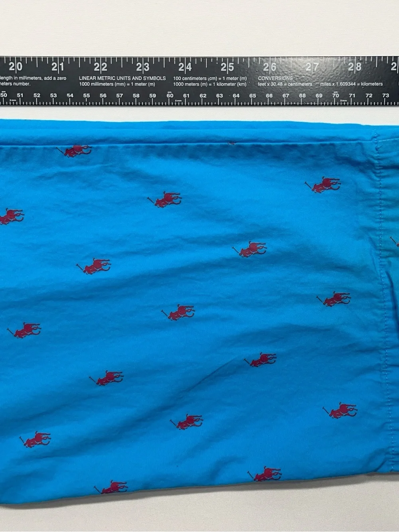Click LINEAR METRIC UNITS AND SYMBOLS text
399x532 pixels.
tap(122, 78)
